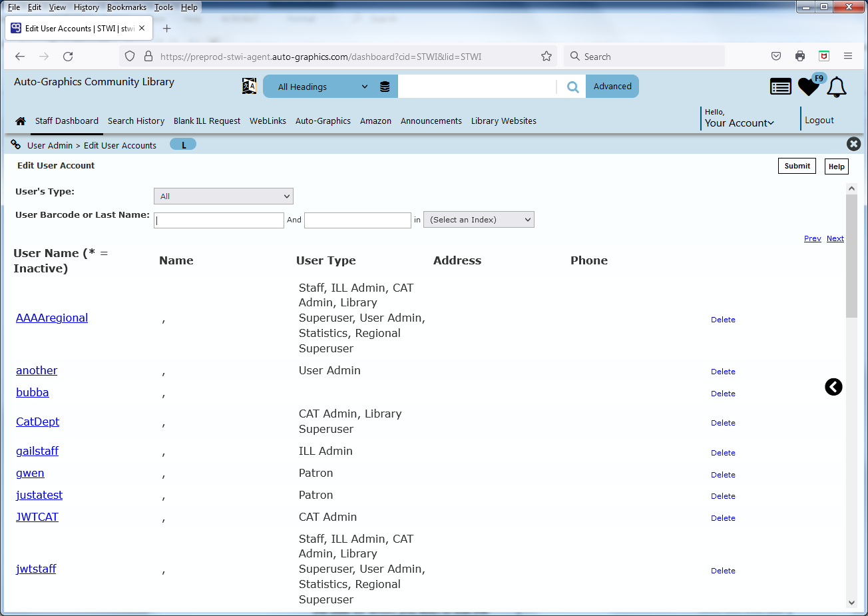
Task: Go to Prev page of users
Action: (813, 238)
